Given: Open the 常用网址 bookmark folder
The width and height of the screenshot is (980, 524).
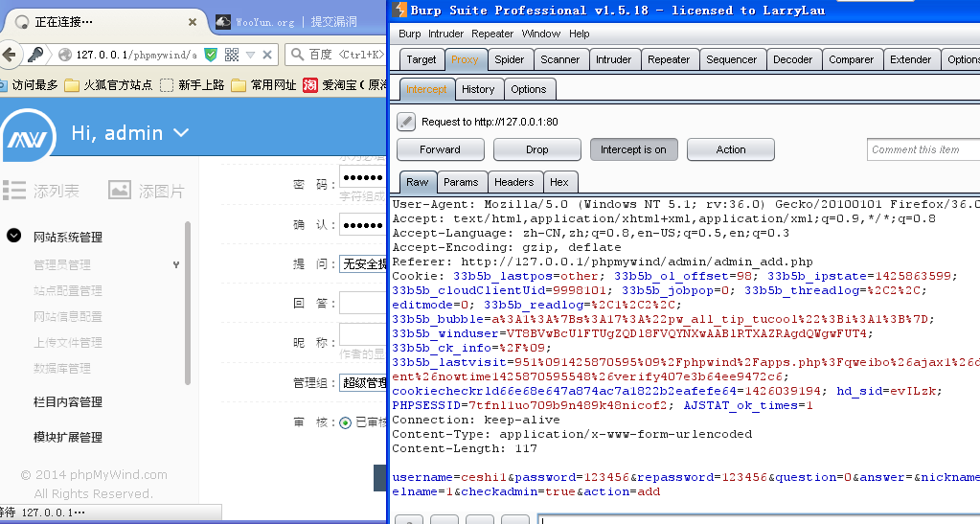Looking at the screenshot, I should (263, 85).
